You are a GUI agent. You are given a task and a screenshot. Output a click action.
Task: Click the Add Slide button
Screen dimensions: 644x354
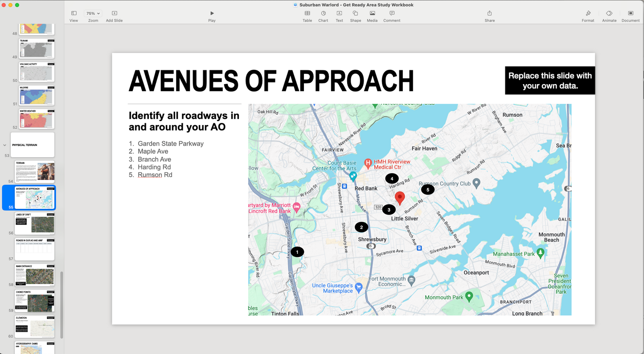pos(114,16)
